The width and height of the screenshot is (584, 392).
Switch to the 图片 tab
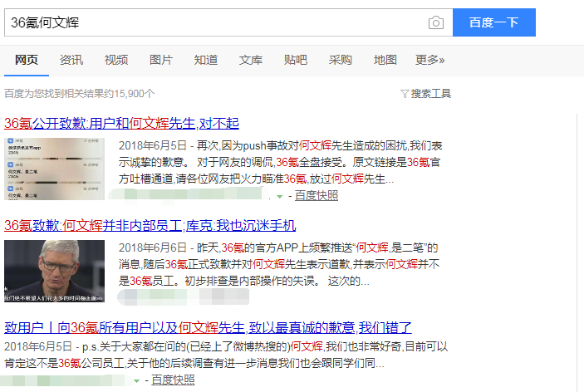click(161, 60)
